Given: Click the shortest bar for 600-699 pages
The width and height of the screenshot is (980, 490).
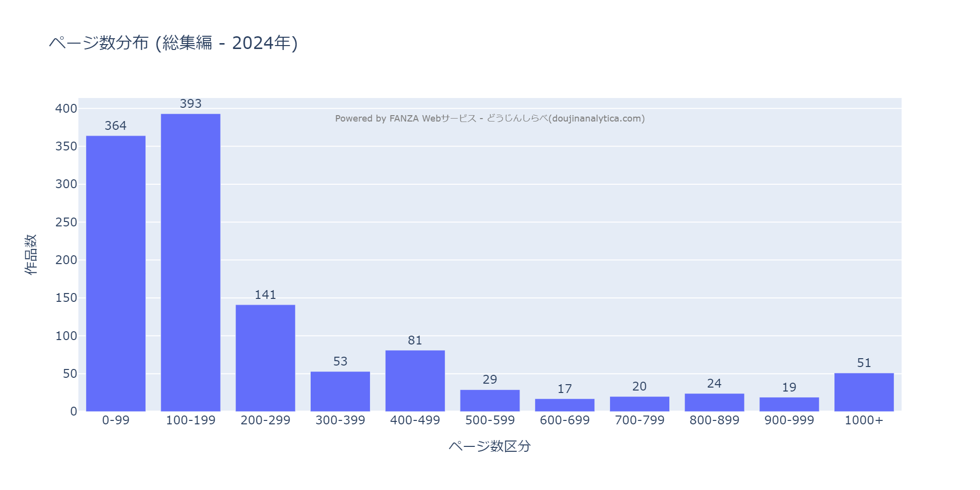Looking at the screenshot, I should [564, 405].
